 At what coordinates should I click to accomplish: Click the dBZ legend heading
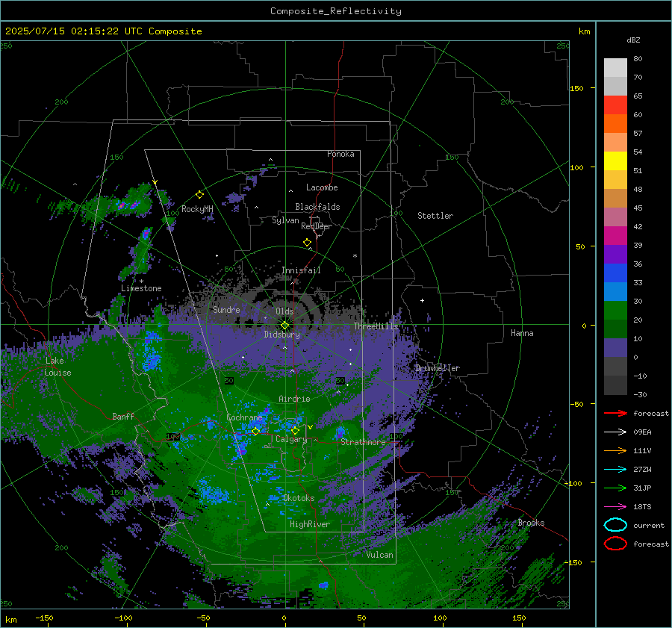pyautogui.click(x=633, y=40)
